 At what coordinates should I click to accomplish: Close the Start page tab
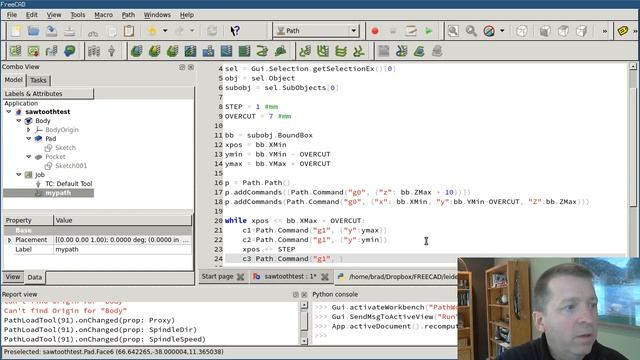(240, 277)
